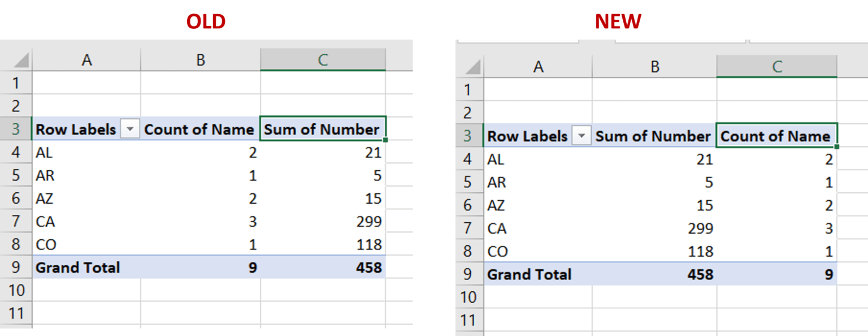The width and height of the screenshot is (868, 336).
Task: Select Grand Total label in OLD sheet
Action: [78, 267]
